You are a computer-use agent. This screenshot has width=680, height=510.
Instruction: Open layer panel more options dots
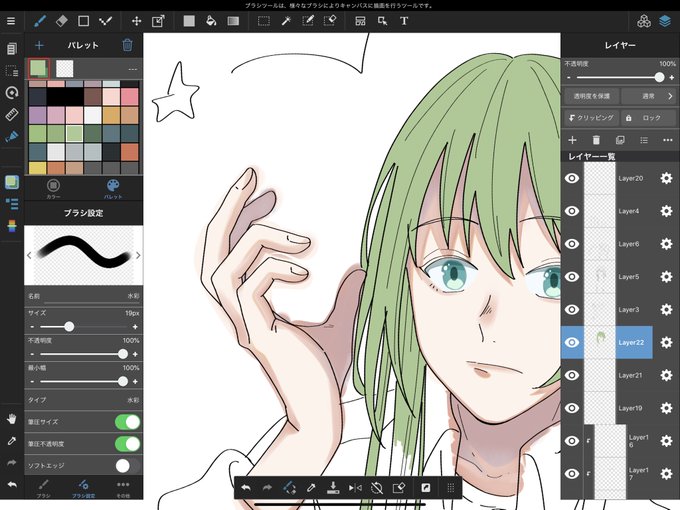click(x=668, y=140)
